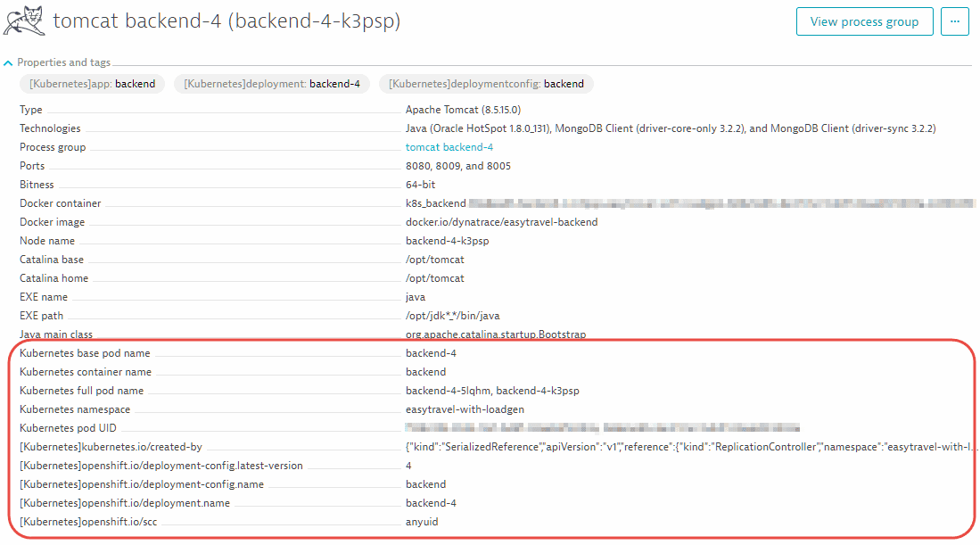Click the Kubernetes container name label
The height and width of the screenshot is (545, 980).
pos(86,372)
